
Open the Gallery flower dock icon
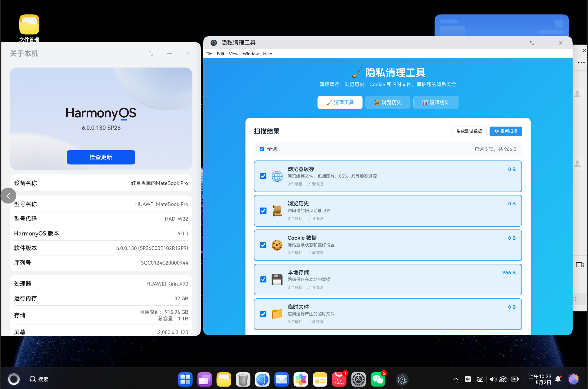coord(301,379)
